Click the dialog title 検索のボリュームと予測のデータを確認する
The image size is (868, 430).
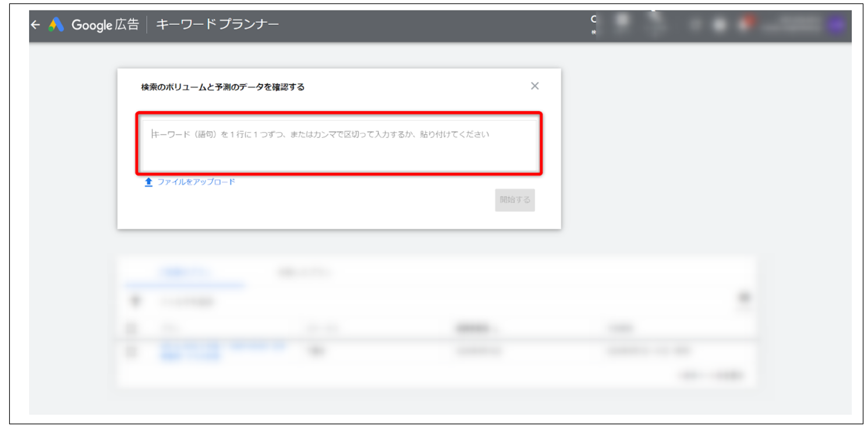[222, 87]
